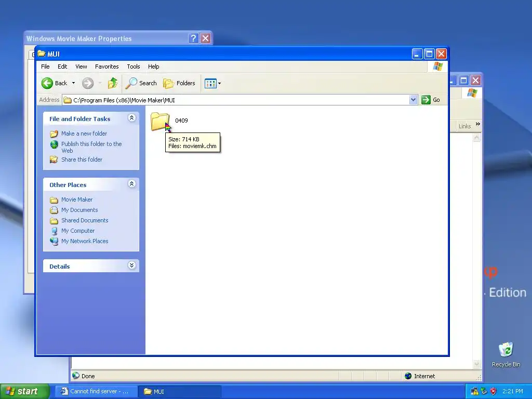Open the Favorites menu
532x399 pixels.
(107, 66)
